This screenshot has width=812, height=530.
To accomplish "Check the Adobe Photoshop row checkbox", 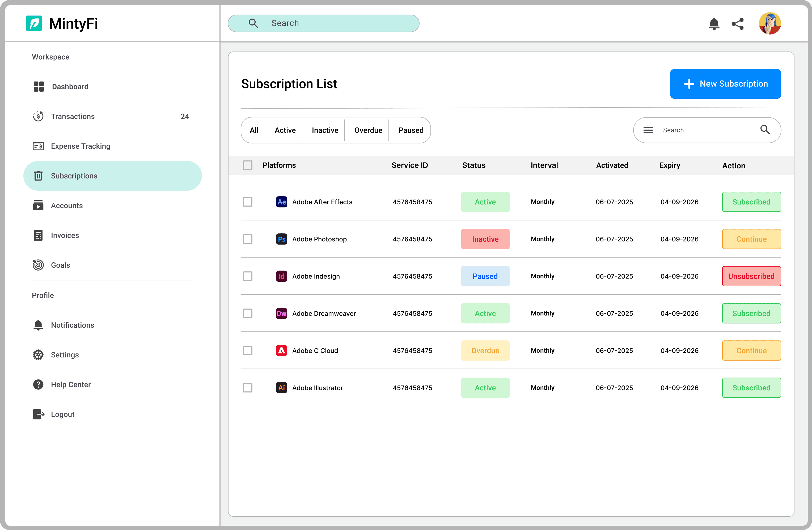I will 248,239.
